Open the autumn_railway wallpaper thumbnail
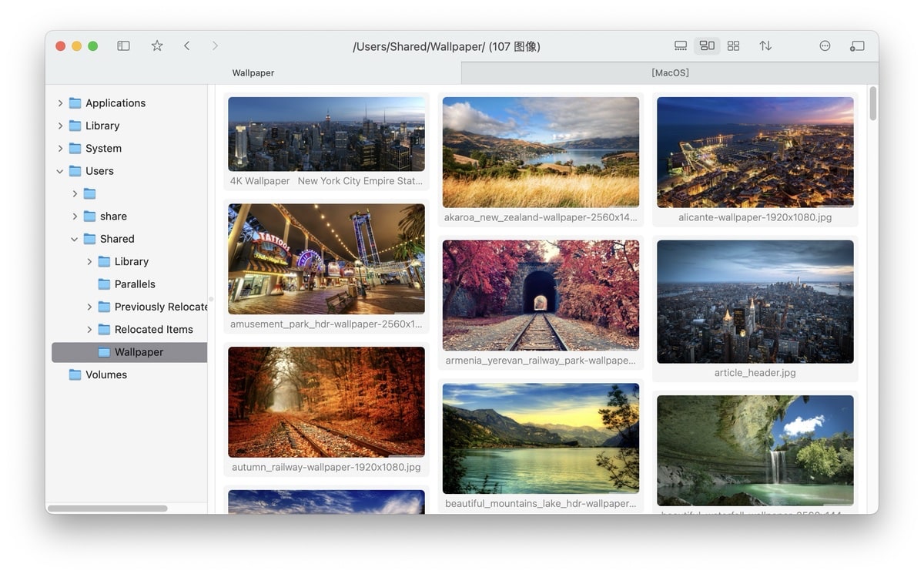Screen dimensions: 924x574 tap(326, 401)
